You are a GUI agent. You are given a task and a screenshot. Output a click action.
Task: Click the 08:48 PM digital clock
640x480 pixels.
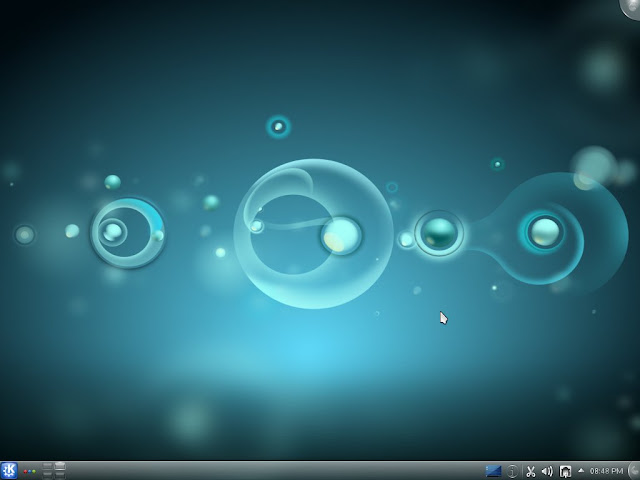tap(606, 471)
